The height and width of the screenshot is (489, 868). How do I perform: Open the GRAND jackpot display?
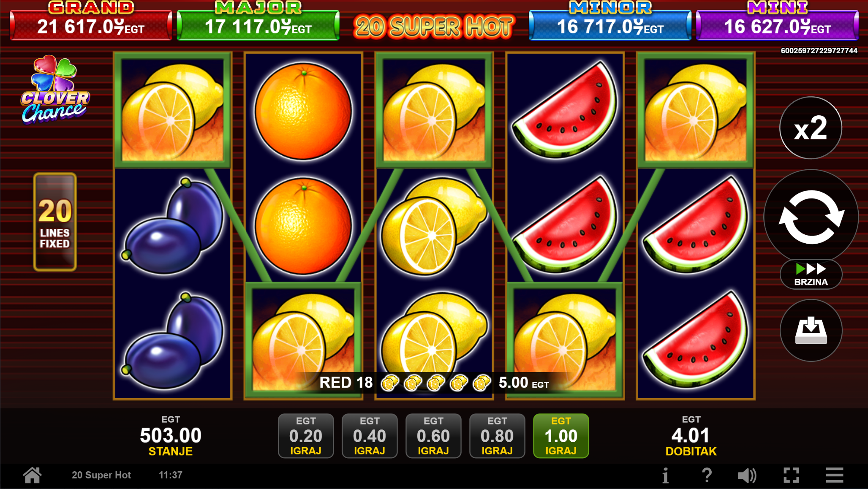coord(91,21)
